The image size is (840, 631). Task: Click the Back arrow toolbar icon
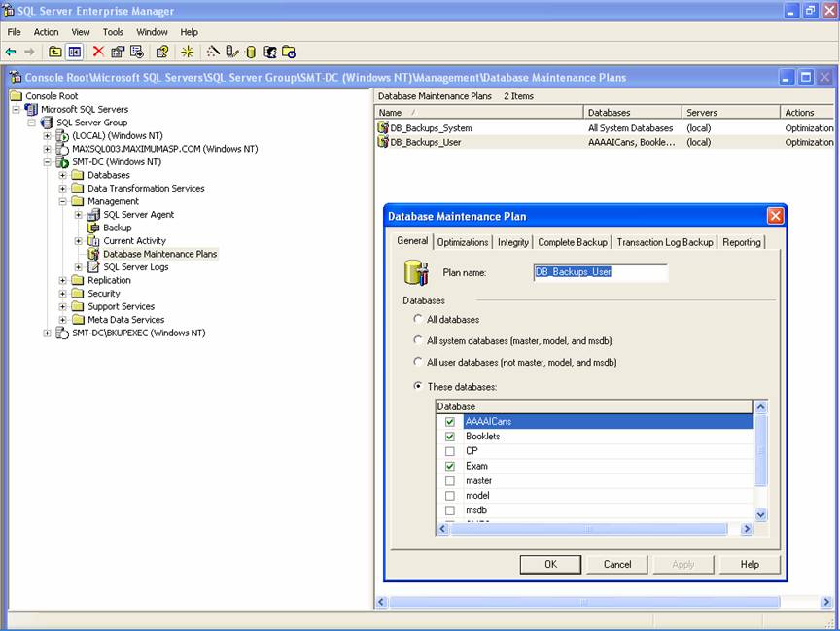coord(11,52)
